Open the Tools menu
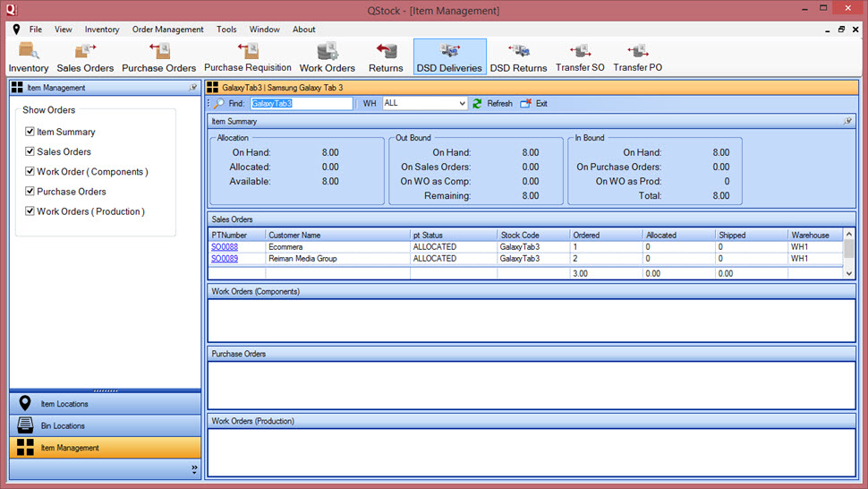Image resolution: width=868 pixels, height=489 pixels. point(226,30)
